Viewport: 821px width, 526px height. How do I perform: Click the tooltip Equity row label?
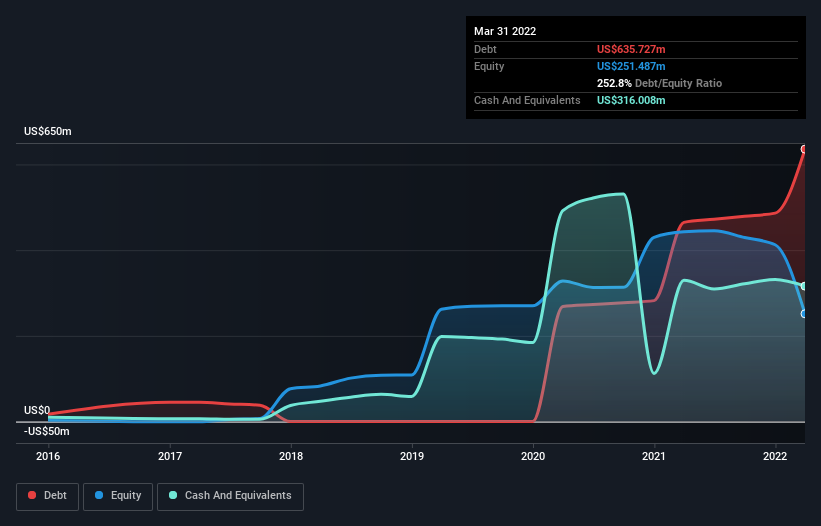pos(489,66)
